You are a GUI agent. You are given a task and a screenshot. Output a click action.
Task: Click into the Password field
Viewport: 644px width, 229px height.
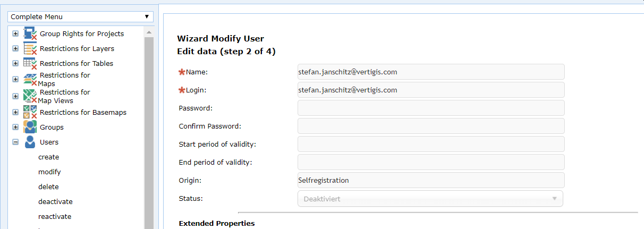431,108
